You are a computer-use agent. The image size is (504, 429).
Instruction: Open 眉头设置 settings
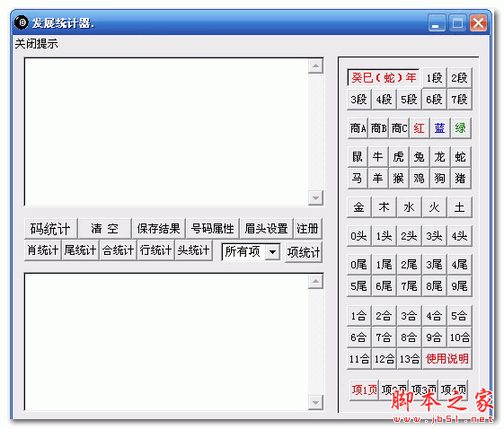click(x=267, y=229)
